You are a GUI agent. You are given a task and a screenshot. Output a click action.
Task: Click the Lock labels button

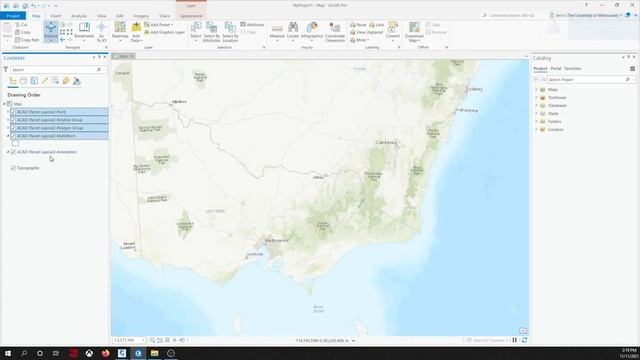pyautogui.click(x=376, y=24)
